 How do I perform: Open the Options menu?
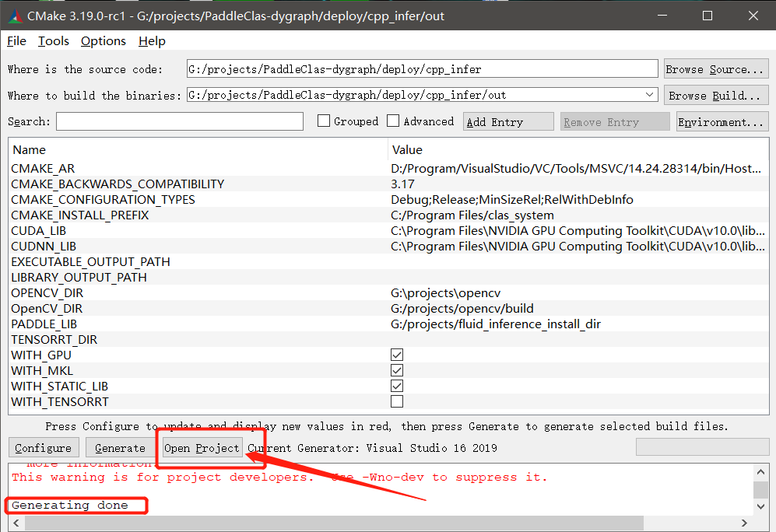tap(103, 40)
